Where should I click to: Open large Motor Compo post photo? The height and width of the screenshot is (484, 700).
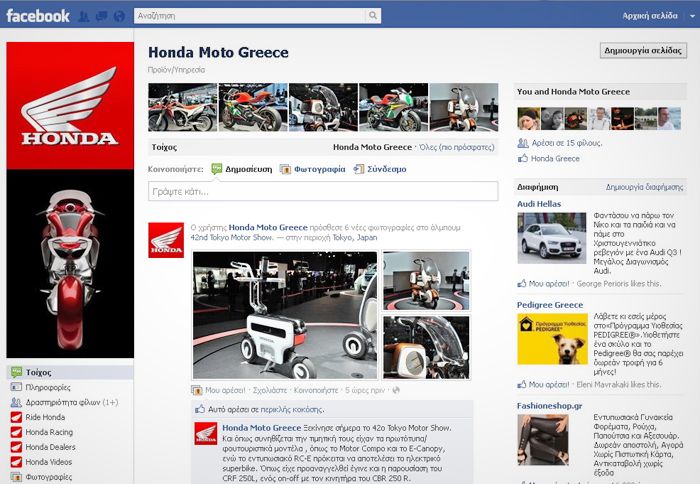285,315
